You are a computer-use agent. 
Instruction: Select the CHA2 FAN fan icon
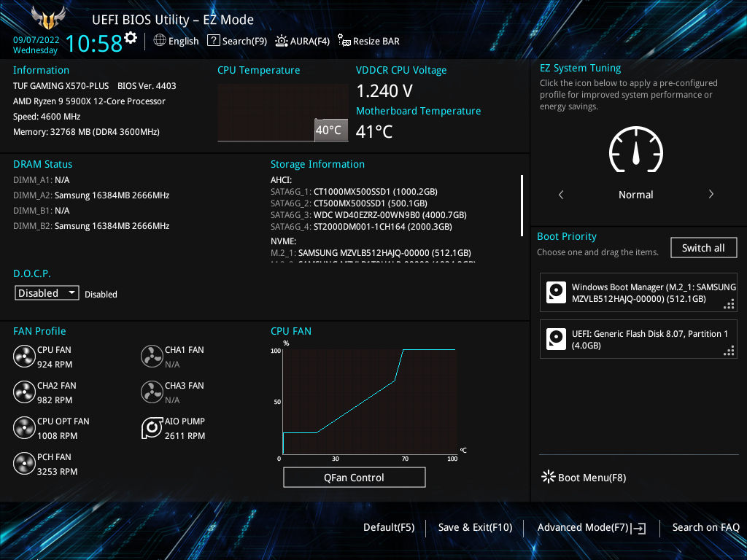(x=24, y=392)
